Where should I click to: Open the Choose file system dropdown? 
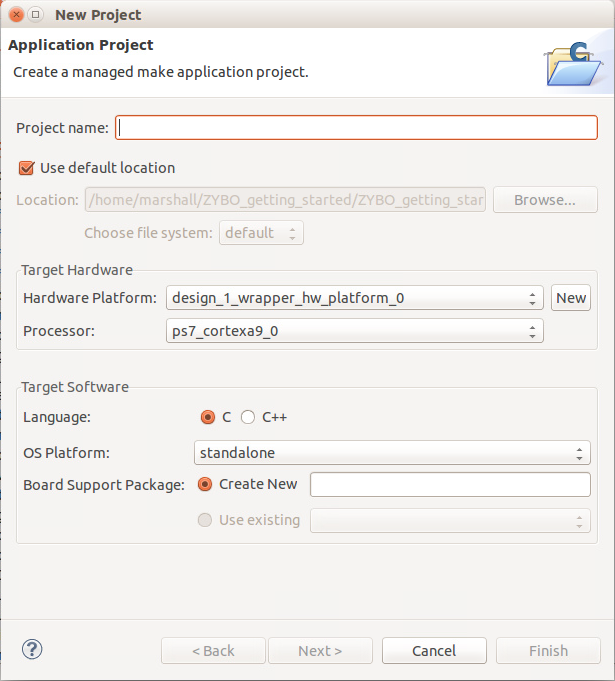[x=261, y=233]
